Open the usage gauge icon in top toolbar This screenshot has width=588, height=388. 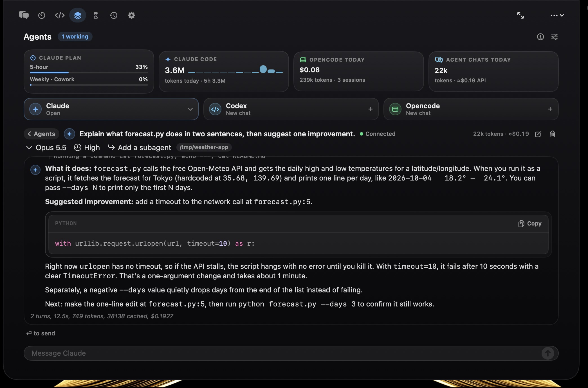(42, 15)
